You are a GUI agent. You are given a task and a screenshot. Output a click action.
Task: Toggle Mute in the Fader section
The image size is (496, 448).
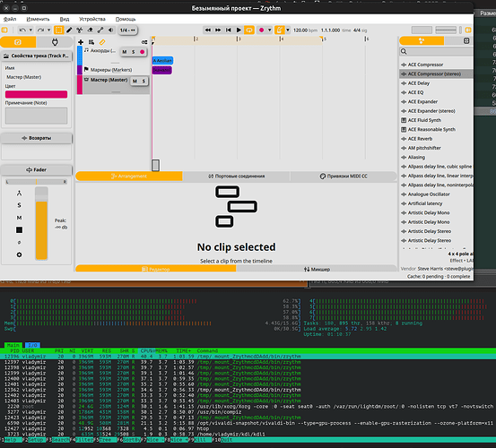(x=20, y=218)
